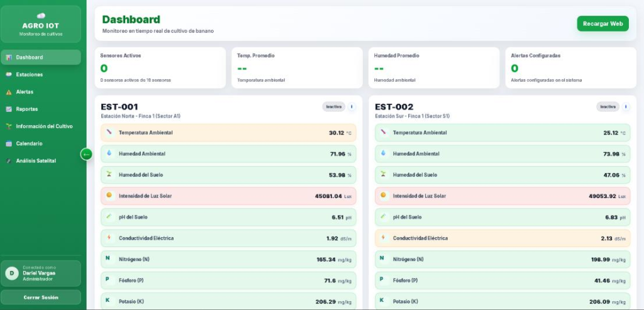644x310 pixels.
Task: Click the cloud logo above AGRO IOT
Action: [41, 16]
